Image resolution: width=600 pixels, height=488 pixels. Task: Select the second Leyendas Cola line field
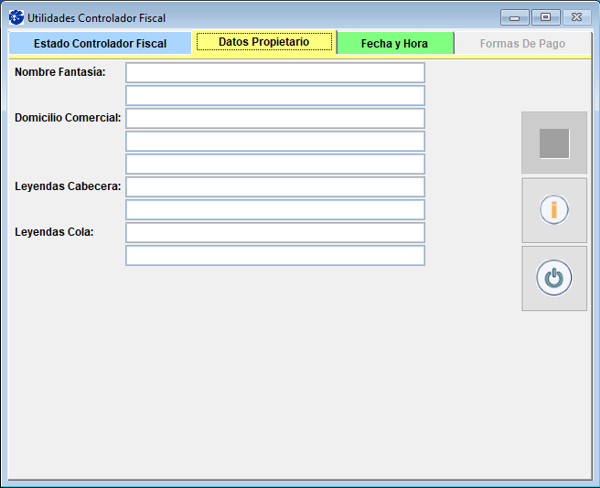(x=275, y=256)
